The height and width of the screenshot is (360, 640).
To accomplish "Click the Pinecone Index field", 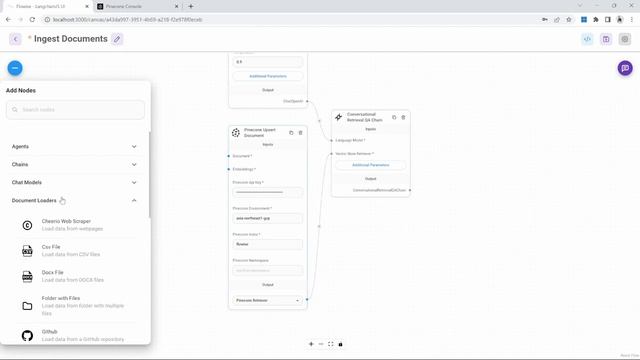I will click(x=268, y=244).
